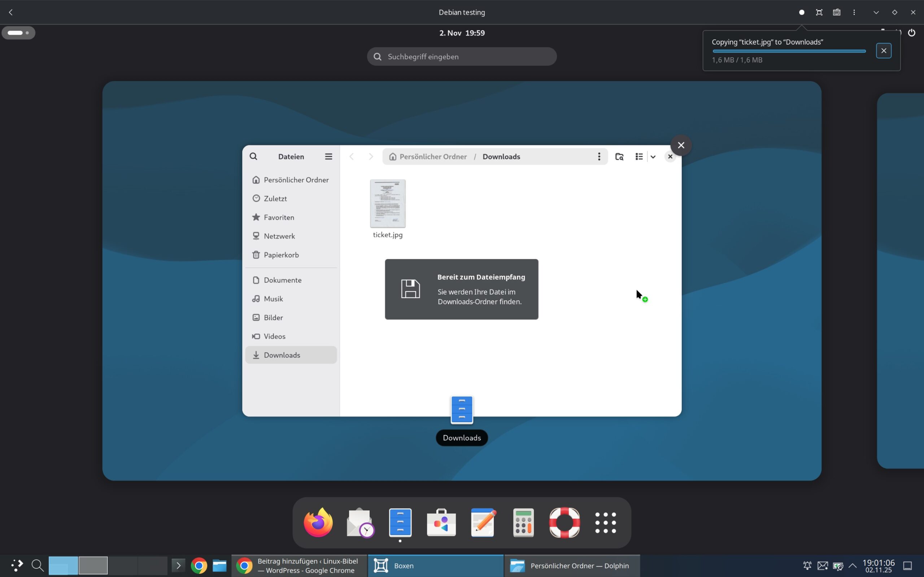Switch workspace via top-left pill indicator
The height and width of the screenshot is (577, 924).
pos(18,33)
